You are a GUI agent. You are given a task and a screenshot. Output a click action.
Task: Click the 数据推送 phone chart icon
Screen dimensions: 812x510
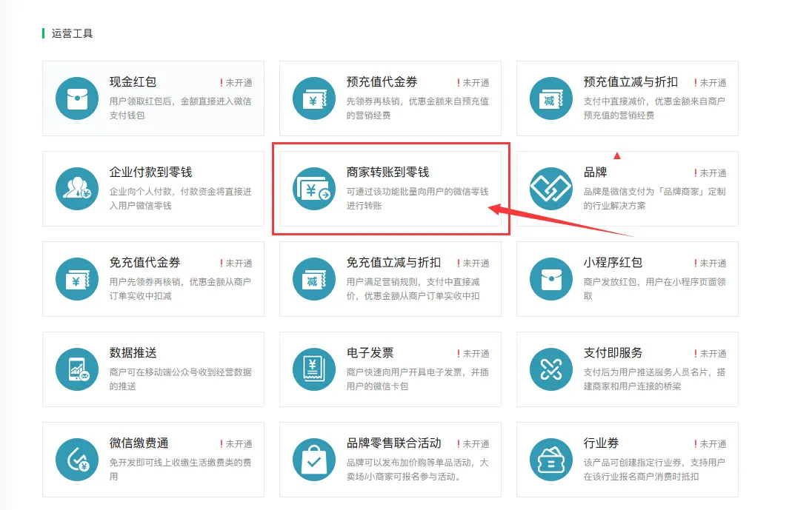tap(77, 369)
